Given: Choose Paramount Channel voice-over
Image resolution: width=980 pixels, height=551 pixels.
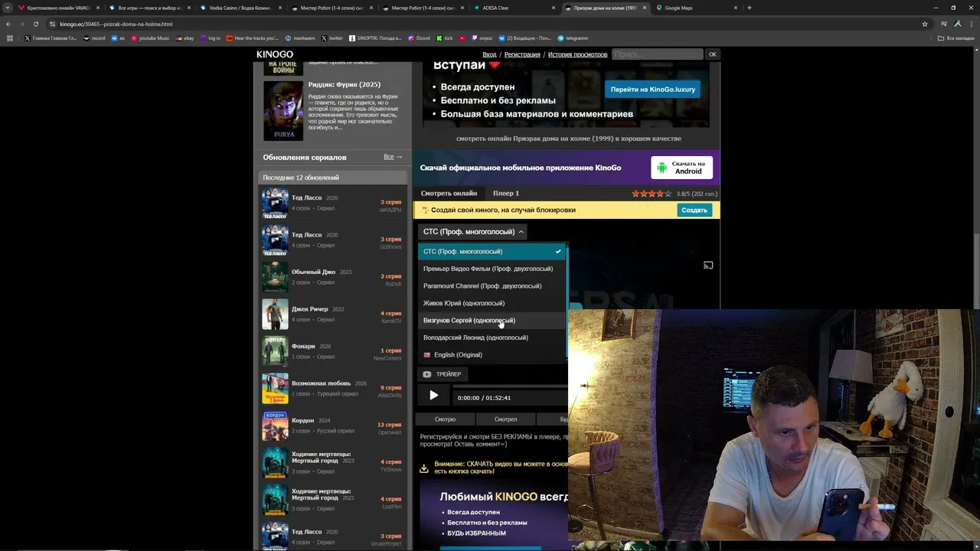Looking at the screenshot, I should point(492,286).
